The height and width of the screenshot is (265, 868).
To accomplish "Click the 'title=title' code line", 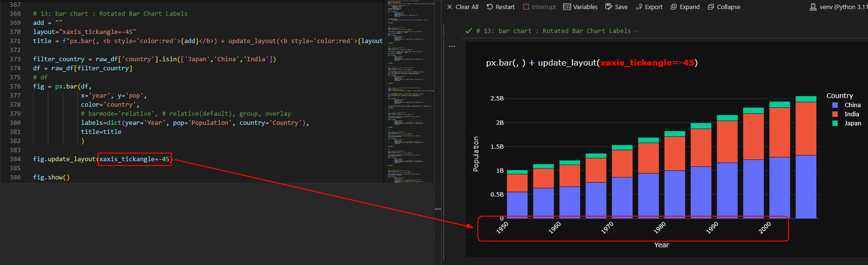I will [101, 132].
